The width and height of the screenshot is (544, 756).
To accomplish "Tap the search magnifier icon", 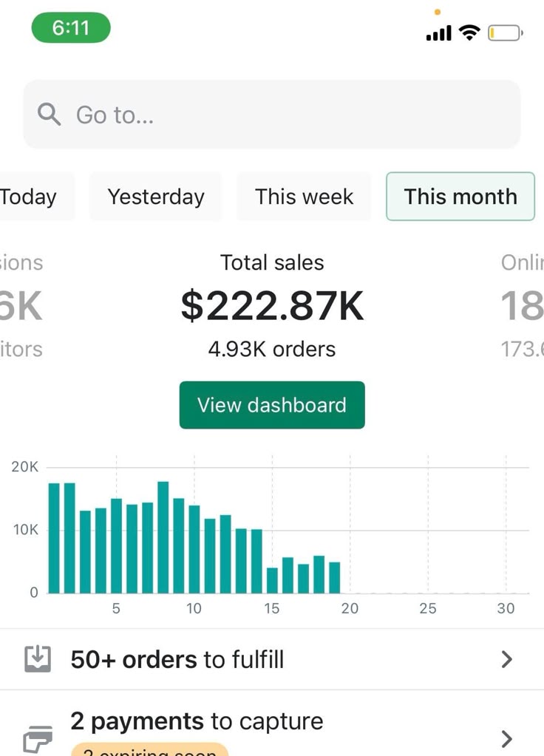I will 49,115.
